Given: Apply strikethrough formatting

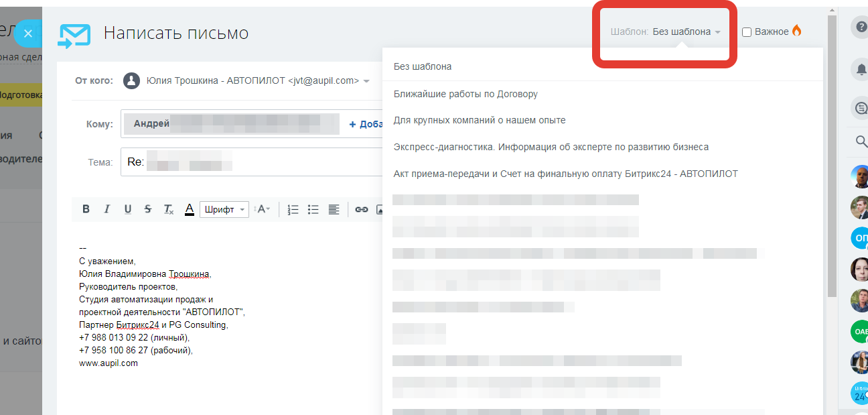Looking at the screenshot, I should 148,209.
